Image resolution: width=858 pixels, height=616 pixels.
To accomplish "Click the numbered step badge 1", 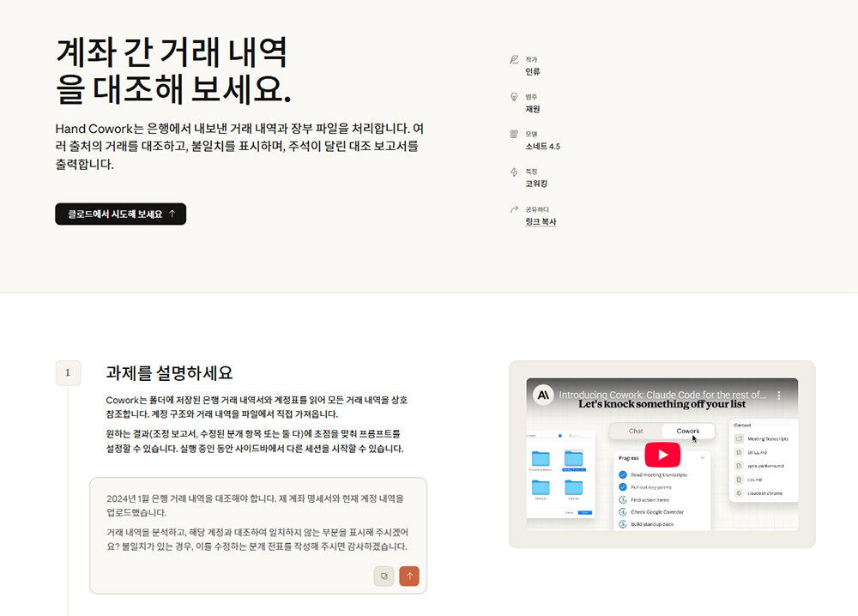I will (69, 373).
